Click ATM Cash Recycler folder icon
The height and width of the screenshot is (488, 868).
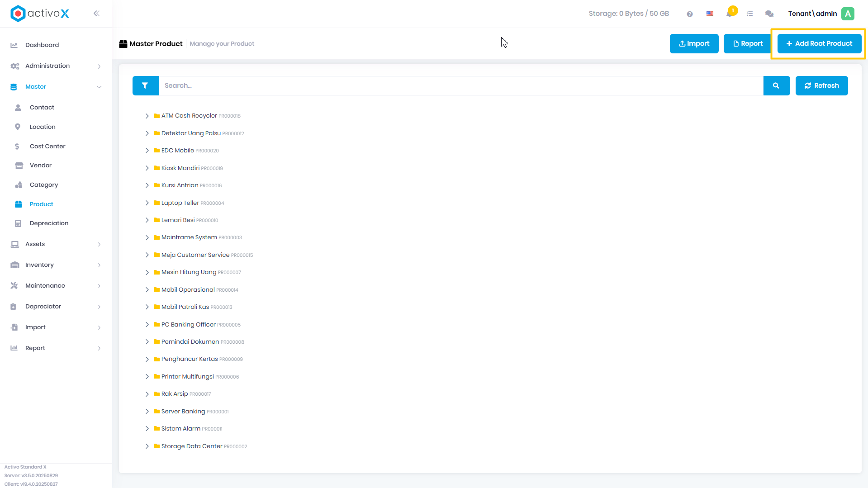coord(157,116)
